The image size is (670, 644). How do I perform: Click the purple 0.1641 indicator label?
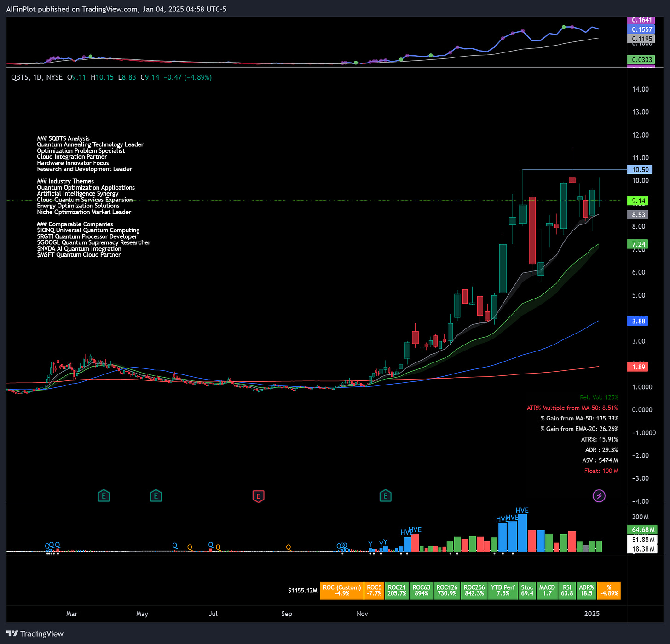(641, 20)
